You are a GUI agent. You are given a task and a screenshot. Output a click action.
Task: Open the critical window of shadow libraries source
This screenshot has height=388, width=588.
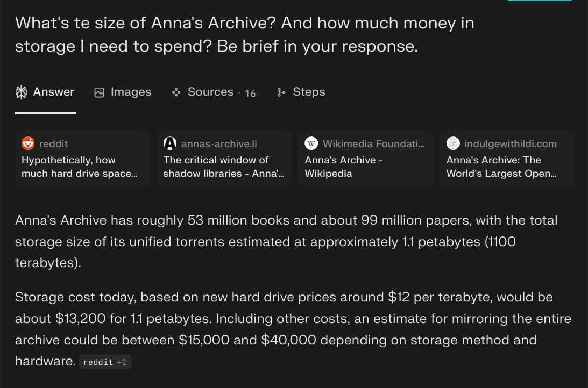point(224,159)
